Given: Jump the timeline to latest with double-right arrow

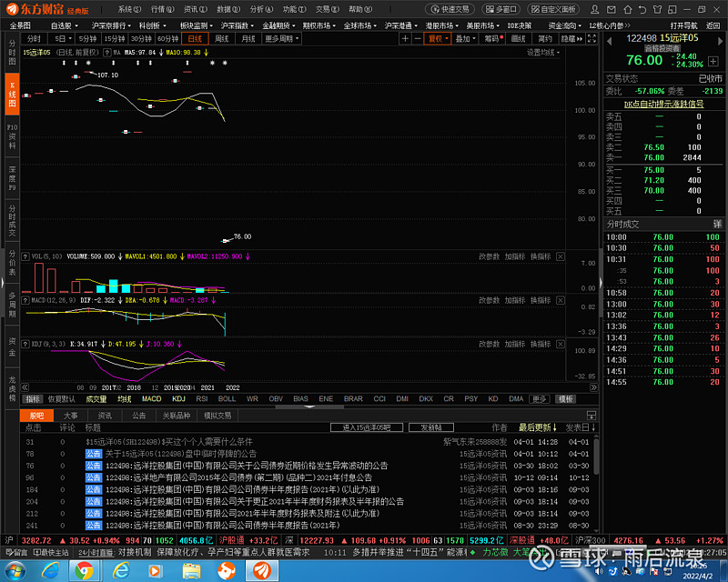Looking at the screenshot, I should click(593, 387).
